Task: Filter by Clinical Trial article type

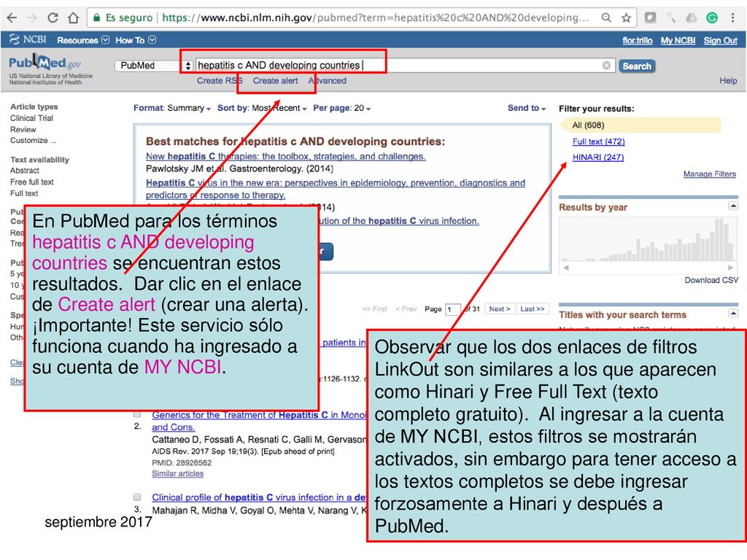Action: [31, 118]
